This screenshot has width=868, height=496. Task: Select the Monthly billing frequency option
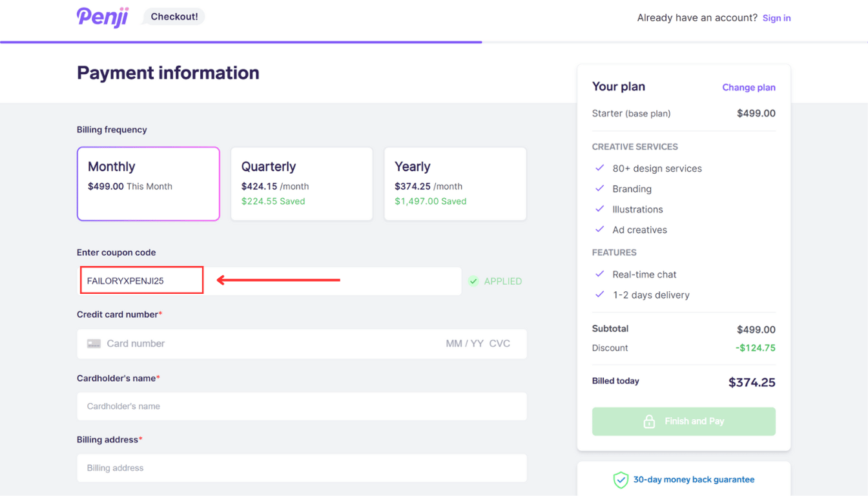tap(149, 184)
